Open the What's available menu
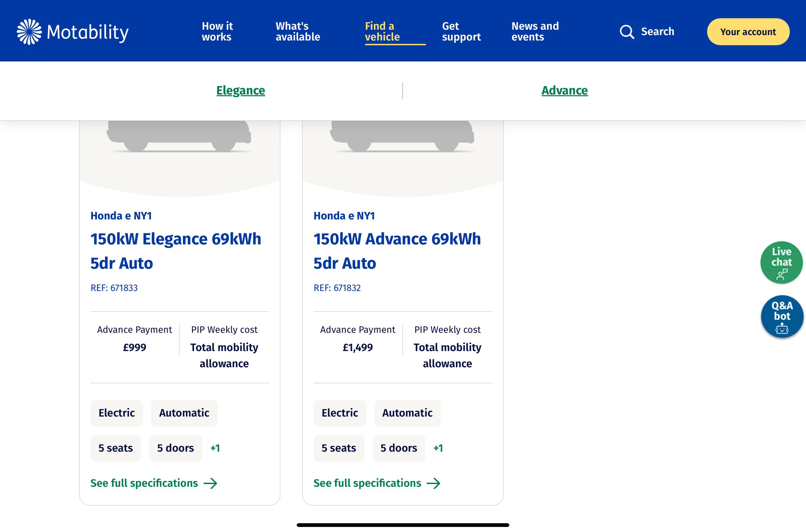The width and height of the screenshot is (806, 532). pos(297,31)
